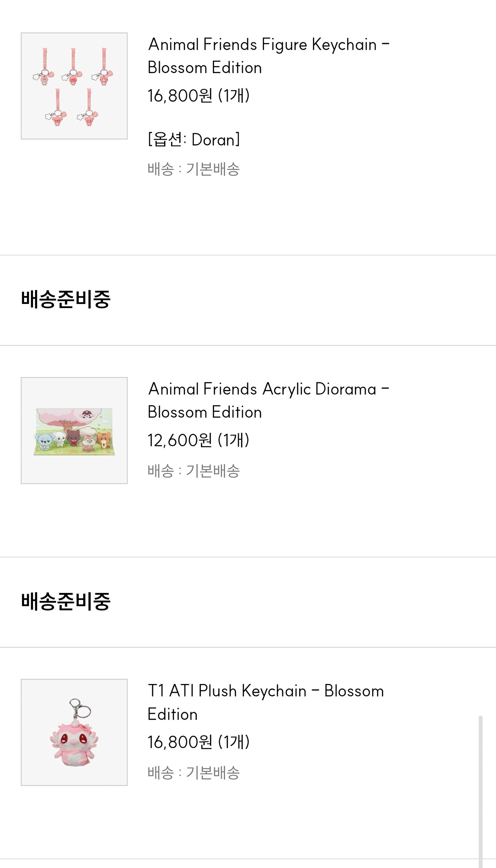
Task: View the pink Plush Keychain thumbnail
Action: pyautogui.click(x=74, y=732)
